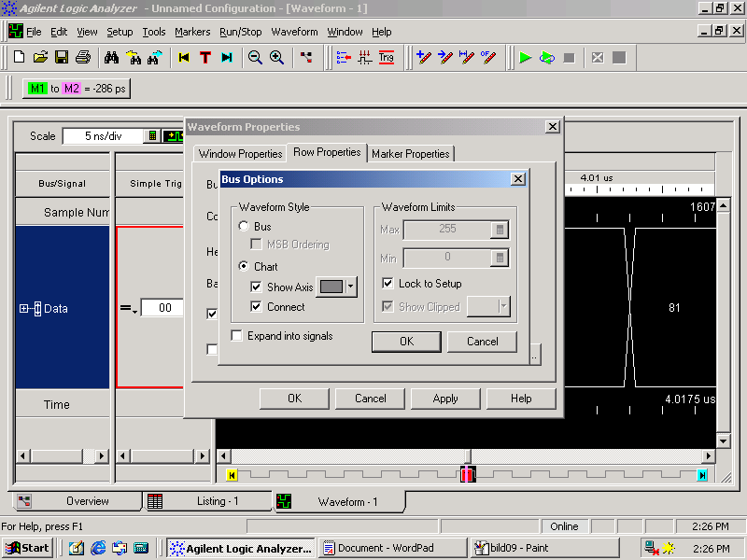The width and height of the screenshot is (747, 560).
Task: Cancel the Bus Options dialog
Action: coord(482,342)
